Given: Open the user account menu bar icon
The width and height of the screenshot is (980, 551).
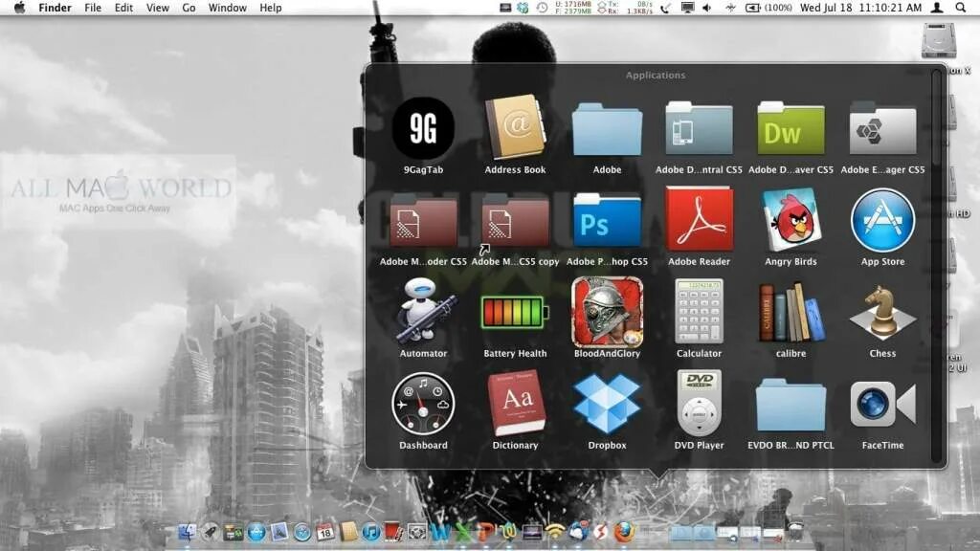Looking at the screenshot, I should 938,8.
